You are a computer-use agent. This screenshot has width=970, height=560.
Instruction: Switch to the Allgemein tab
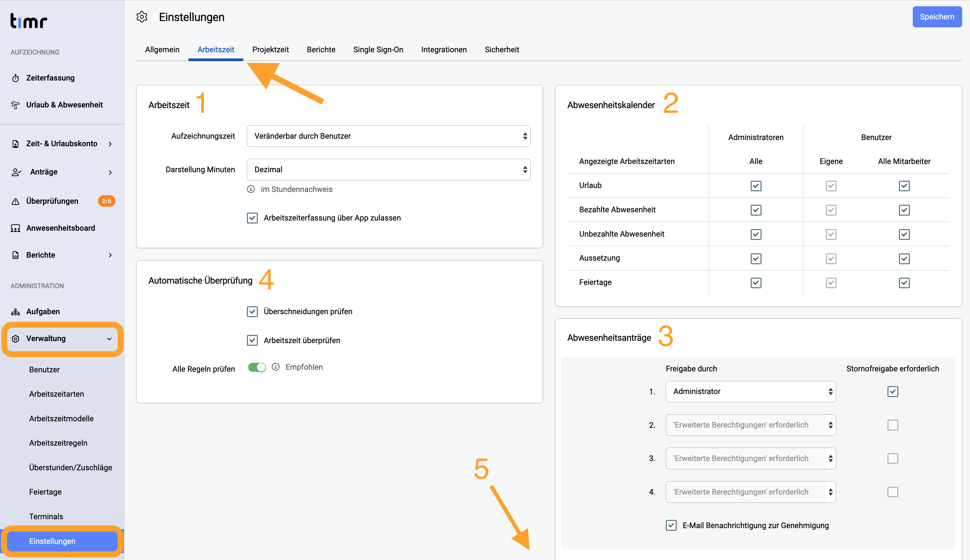click(162, 50)
